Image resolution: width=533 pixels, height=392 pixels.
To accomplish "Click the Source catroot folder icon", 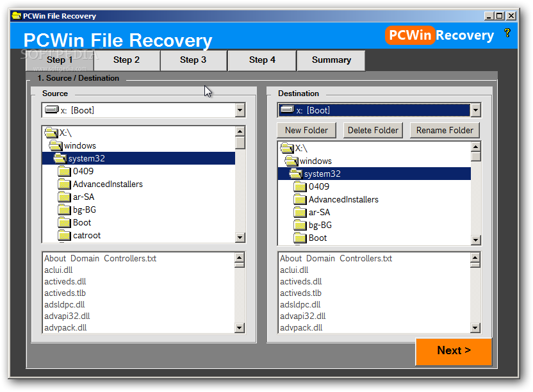I will click(64, 235).
